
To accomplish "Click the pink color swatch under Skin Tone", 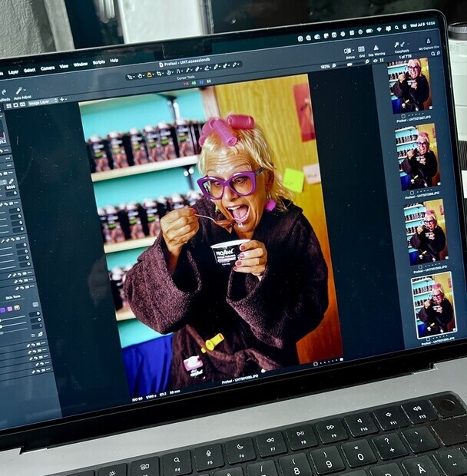I will point(10,309).
